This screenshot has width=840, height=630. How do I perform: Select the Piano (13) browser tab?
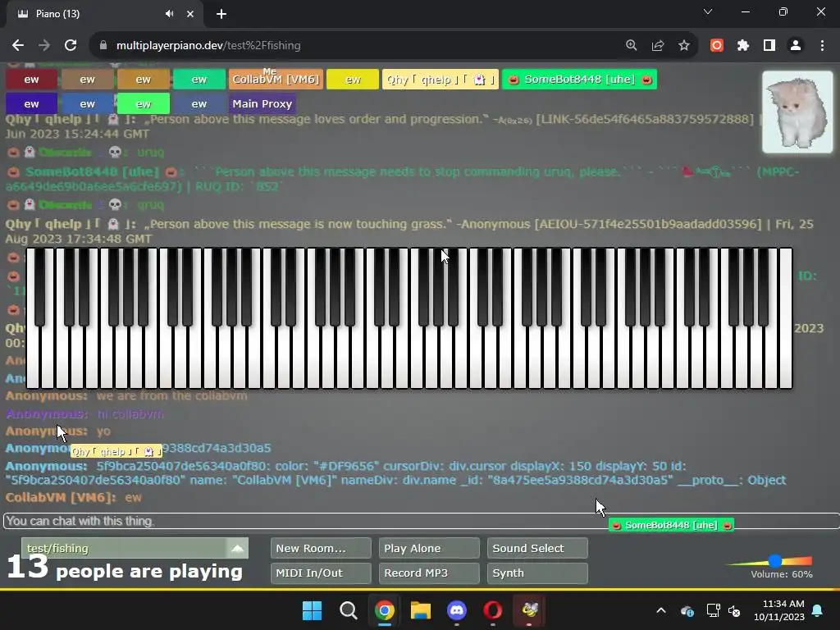104,14
